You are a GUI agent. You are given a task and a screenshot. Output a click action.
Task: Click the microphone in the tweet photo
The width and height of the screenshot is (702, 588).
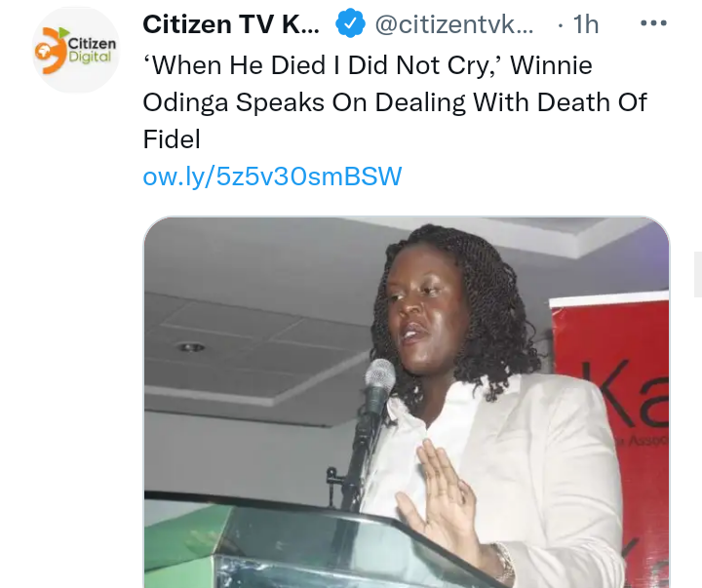click(379, 386)
